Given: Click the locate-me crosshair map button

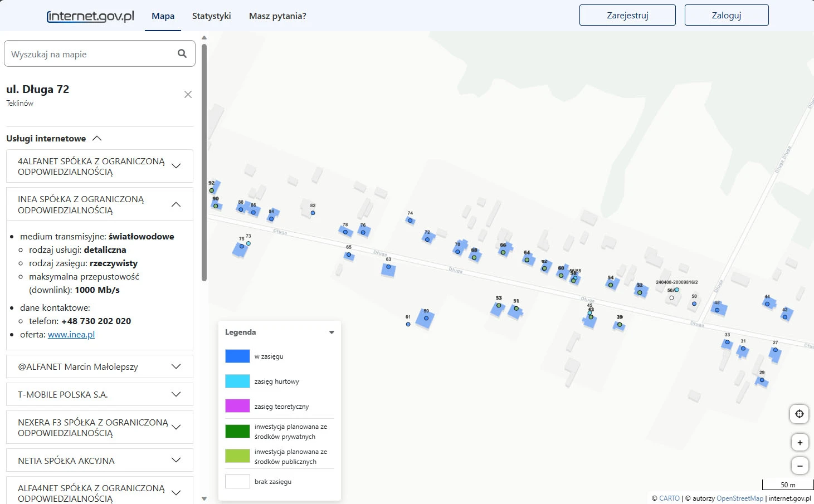Looking at the screenshot, I should click(800, 414).
